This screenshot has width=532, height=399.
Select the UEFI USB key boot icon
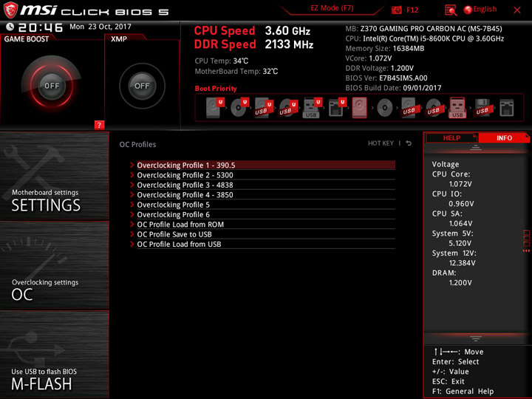click(312, 108)
